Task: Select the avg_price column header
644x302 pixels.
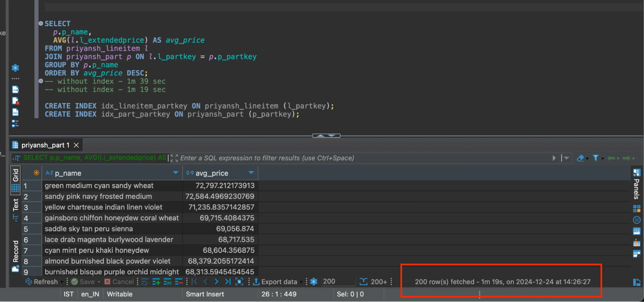Action: click(220, 173)
